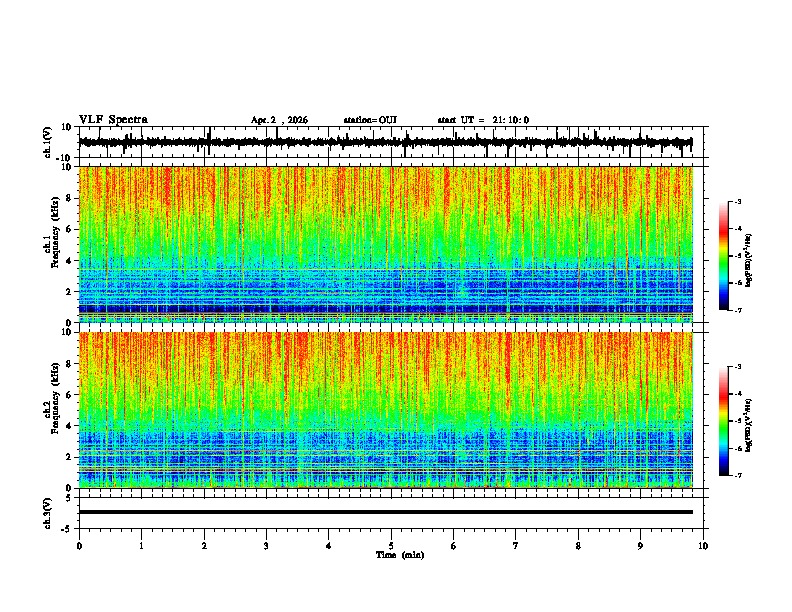Viewport: 792px width, 612px height.
Task: Click the black ch.3(V) signal bar
Action: (x=386, y=512)
